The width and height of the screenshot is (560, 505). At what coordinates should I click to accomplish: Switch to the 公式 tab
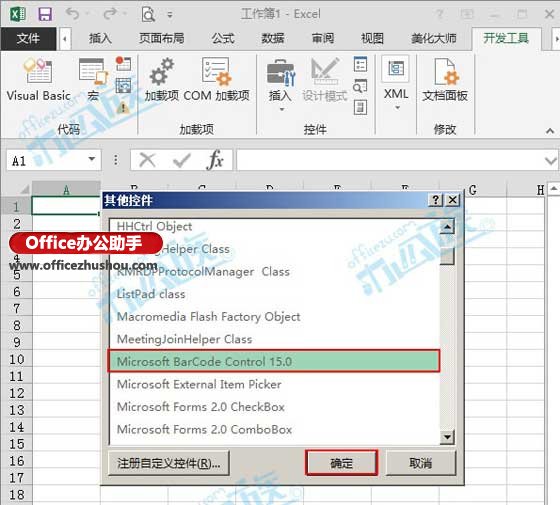point(223,38)
